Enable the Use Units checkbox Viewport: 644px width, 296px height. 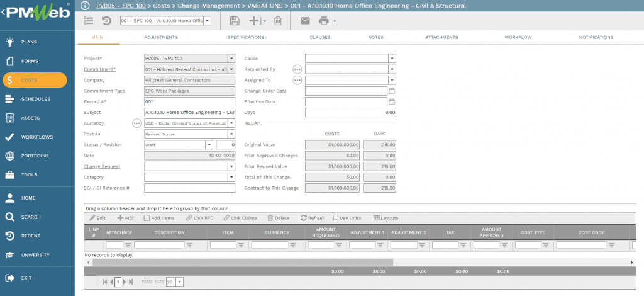(336, 217)
